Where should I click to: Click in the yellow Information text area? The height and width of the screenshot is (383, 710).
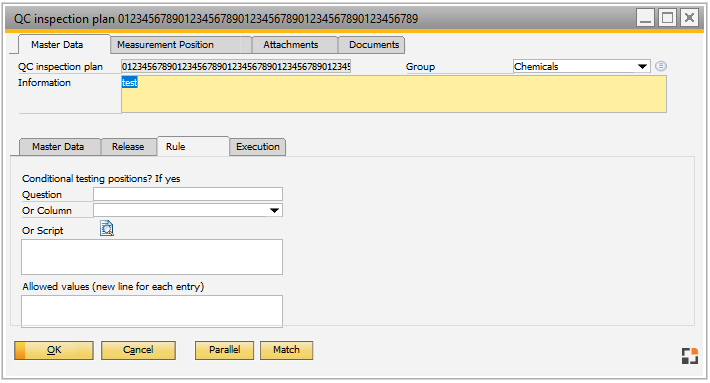point(394,94)
